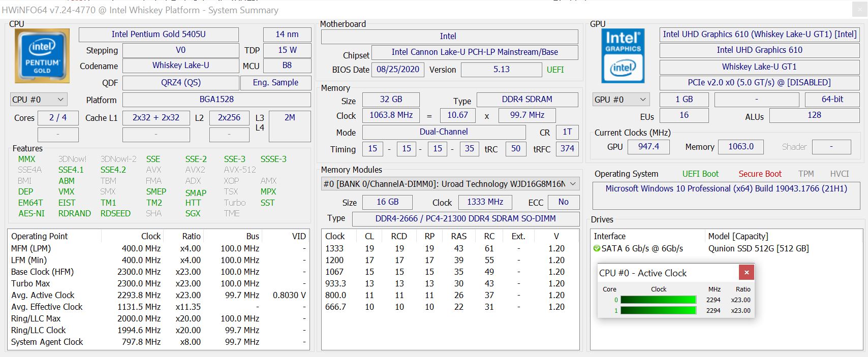Click the Intel UHD Graphics 610 (Whiskey Lake-U GT1) field

click(759, 34)
